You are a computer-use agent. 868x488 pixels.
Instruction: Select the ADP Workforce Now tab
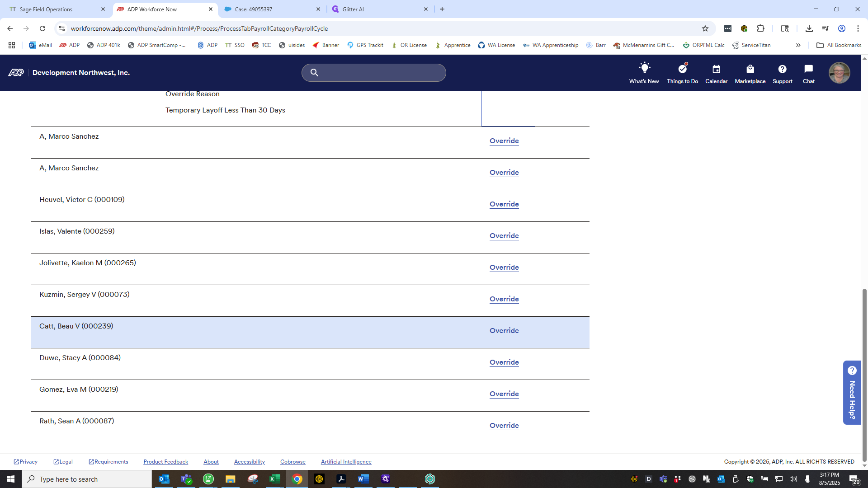pos(165,9)
